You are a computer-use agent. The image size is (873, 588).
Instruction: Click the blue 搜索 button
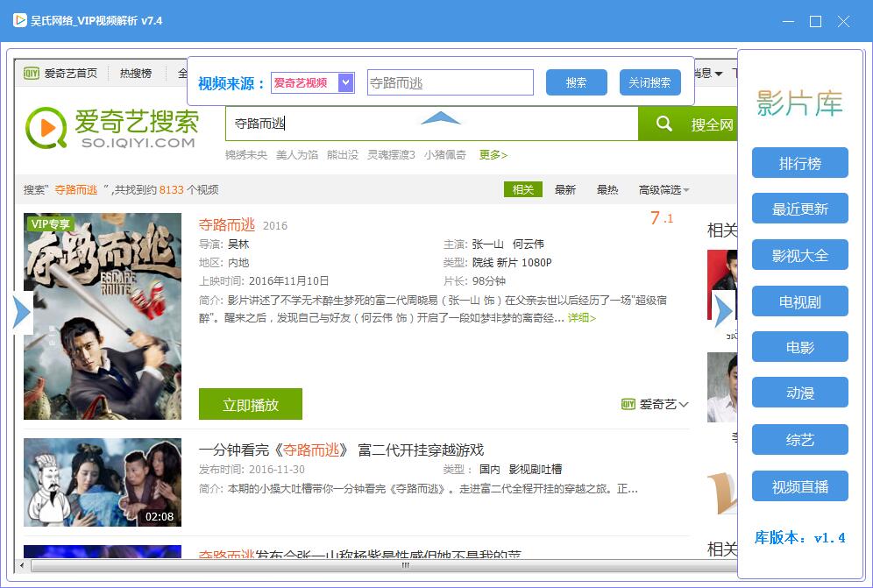(576, 83)
